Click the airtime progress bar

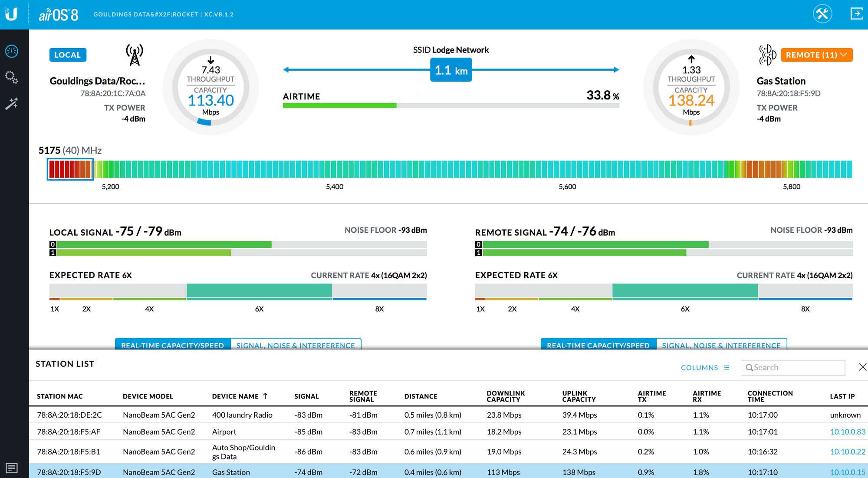tap(451, 105)
